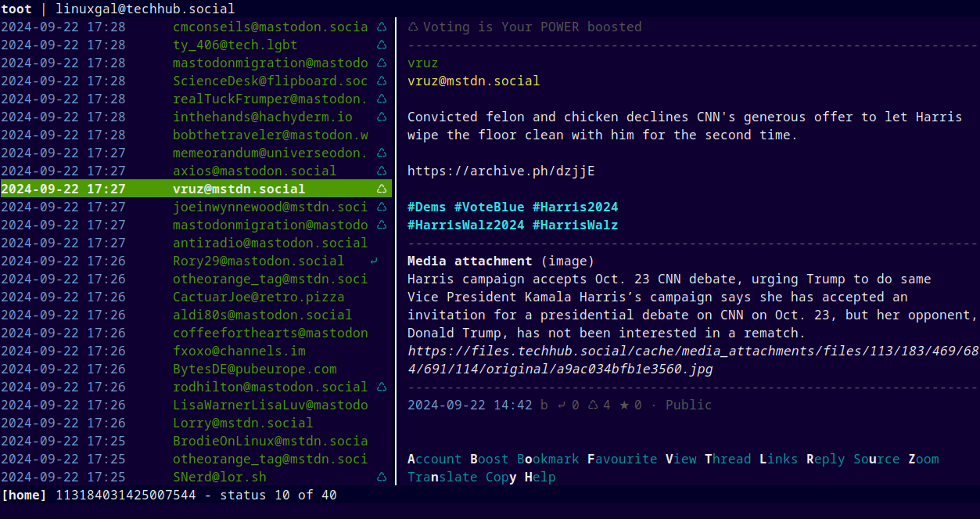
Task: Click the reply arrow icon on Rory29 row
Action: click(374, 261)
